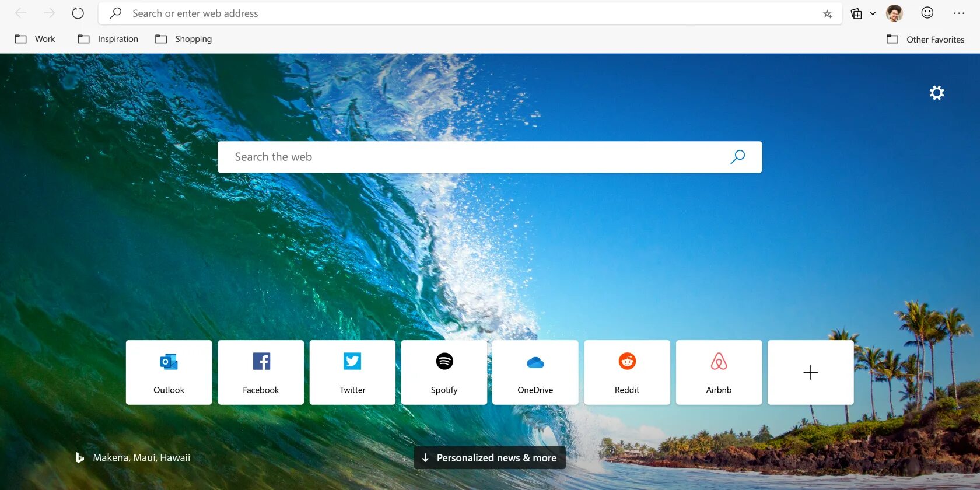Open the Spotify quick link tile
Viewport: 980px width, 490px height.
pos(444,372)
